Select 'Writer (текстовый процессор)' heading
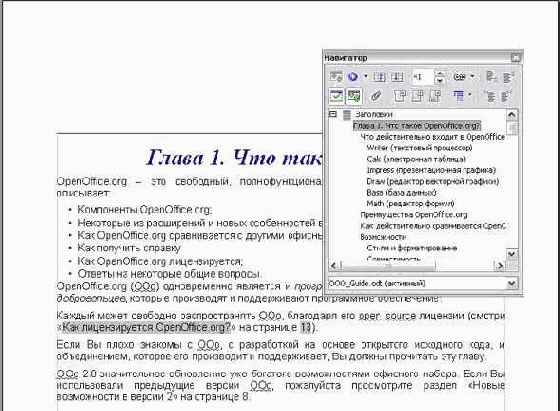The height and width of the screenshot is (411, 560). (x=419, y=148)
